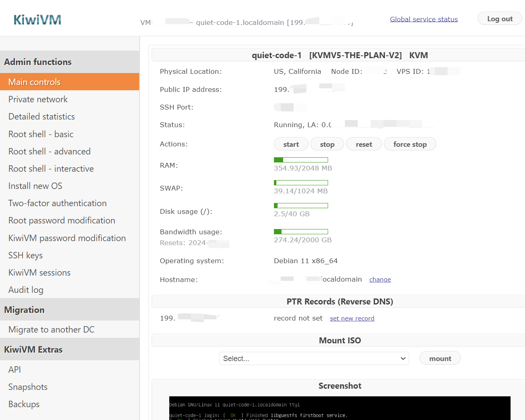This screenshot has height=420, width=525.
Task: Open Snapshots under KiwiVM Extras
Action: coord(28,387)
